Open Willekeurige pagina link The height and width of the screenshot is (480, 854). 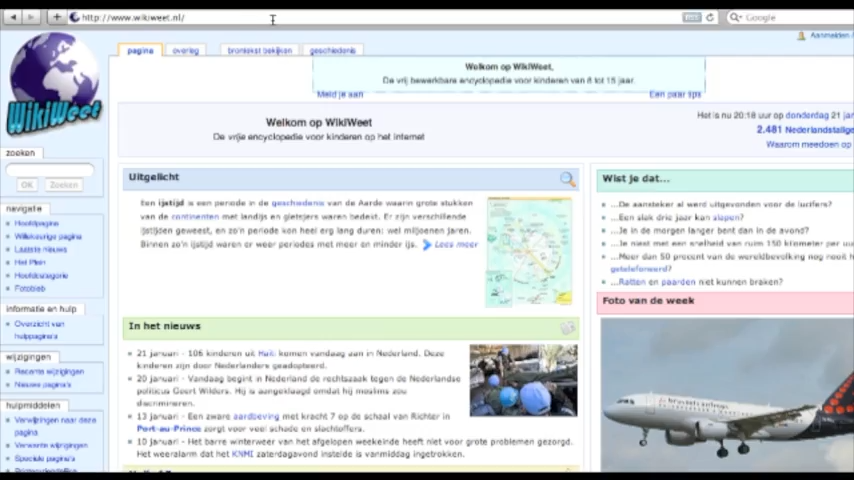pyautogui.click(x=48, y=236)
